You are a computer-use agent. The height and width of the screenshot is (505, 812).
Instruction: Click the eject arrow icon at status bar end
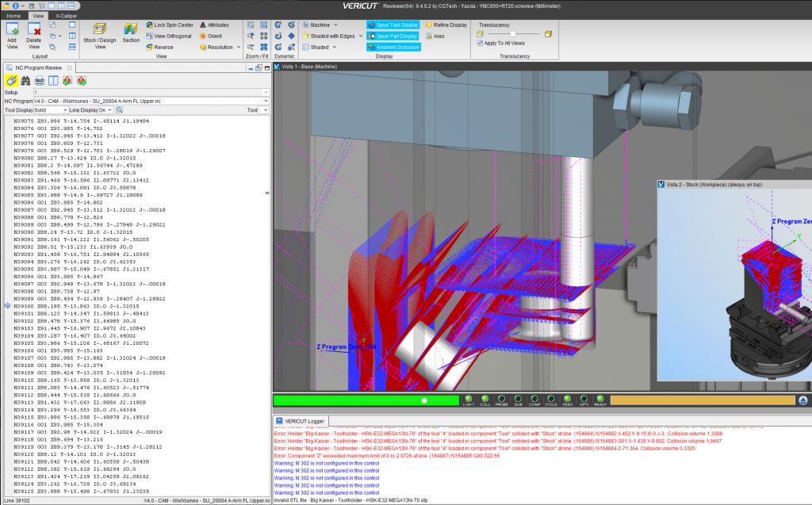pos(803,400)
